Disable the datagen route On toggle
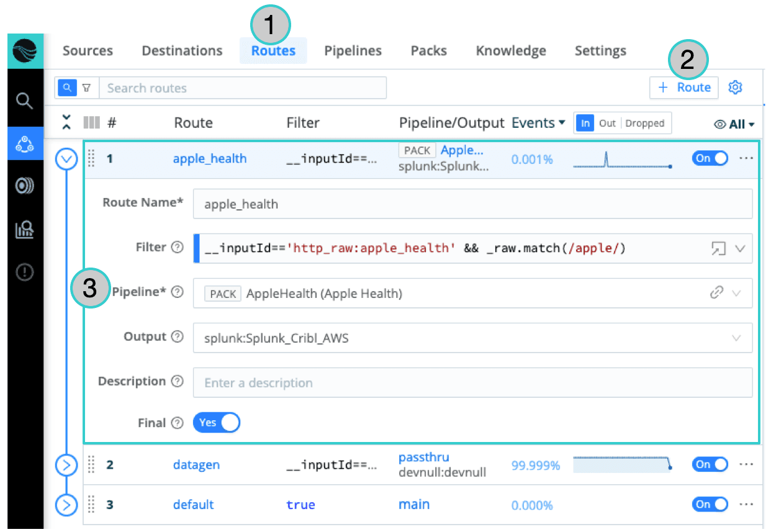Image resolution: width=771 pixels, height=532 pixels. (710, 464)
